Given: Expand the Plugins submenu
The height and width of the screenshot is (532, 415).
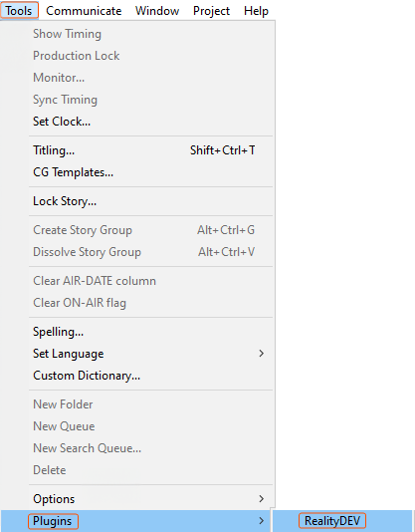Looking at the screenshot, I should coord(135,521).
